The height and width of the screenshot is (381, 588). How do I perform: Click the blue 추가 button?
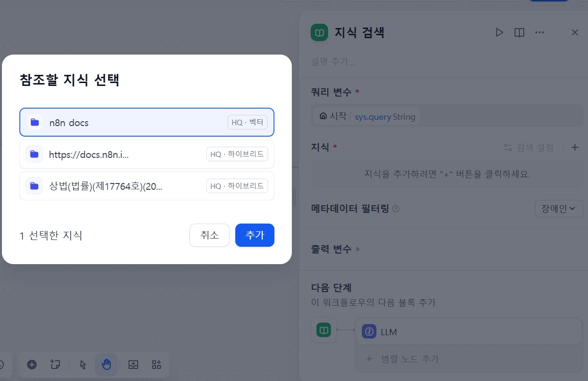[255, 235]
